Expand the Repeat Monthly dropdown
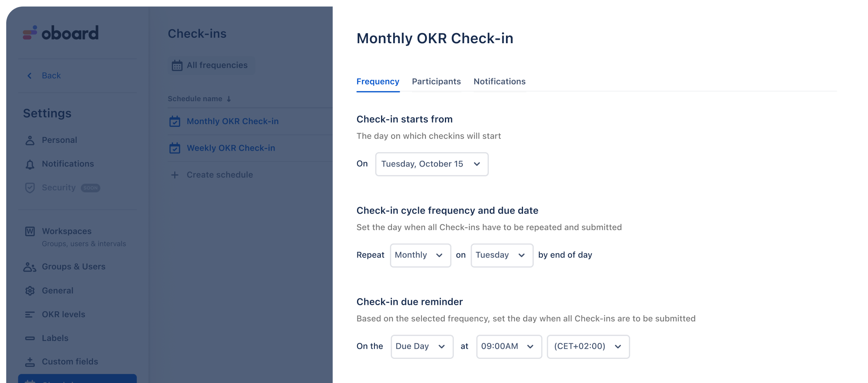The width and height of the screenshot is (868, 383). 420,255
